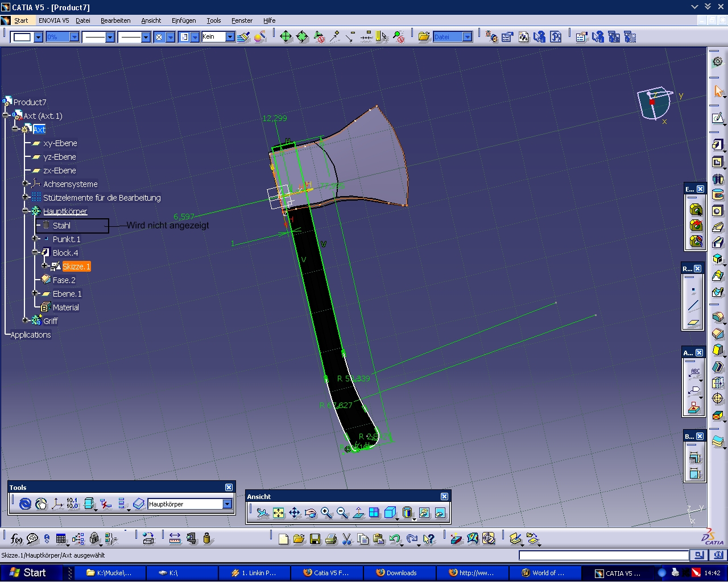Click the Undo arrow icon
The width and height of the screenshot is (728, 582).
pyautogui.click(x=395, y=539)
